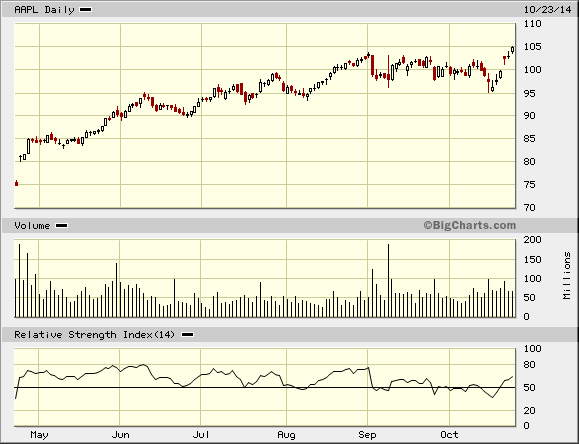Click the 20 RSI axis label
This screenshot has width=579, height=444.
pyautogui.click(x=530, y=410)
